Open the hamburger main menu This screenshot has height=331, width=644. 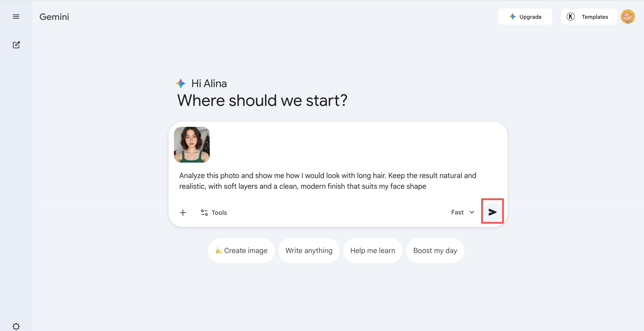[16, 17]
